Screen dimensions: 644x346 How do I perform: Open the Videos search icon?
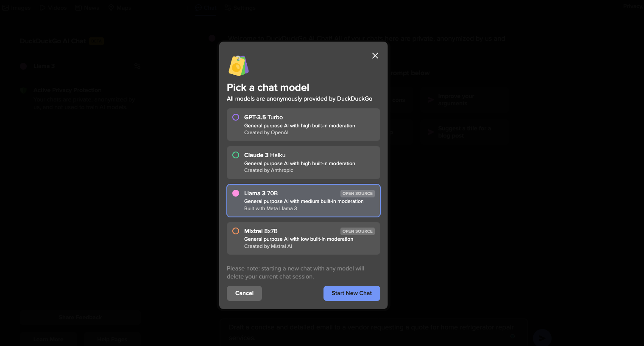(x=42, y=7)
